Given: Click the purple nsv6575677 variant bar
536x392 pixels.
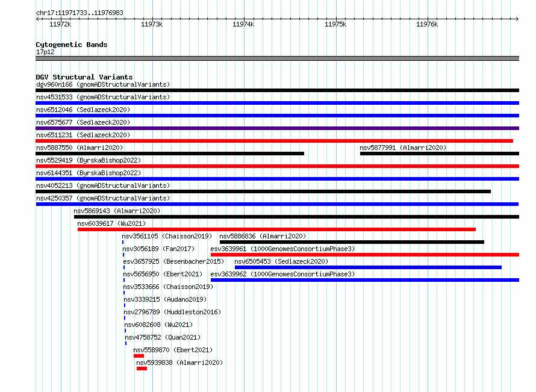Looking at the screenshot, I should pyautogui.click(x=277, y=128).
